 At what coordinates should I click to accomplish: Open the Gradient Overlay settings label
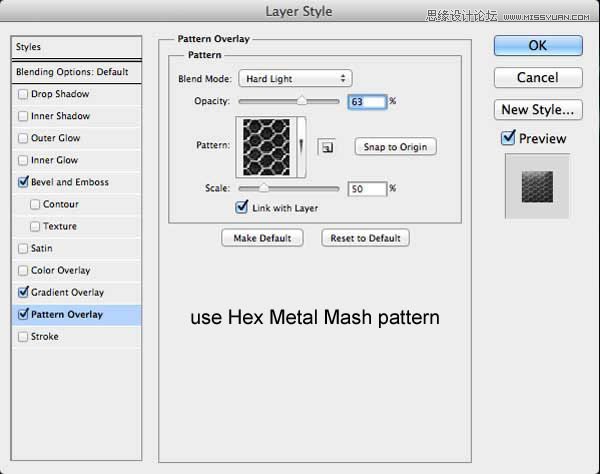click(67, 293)
